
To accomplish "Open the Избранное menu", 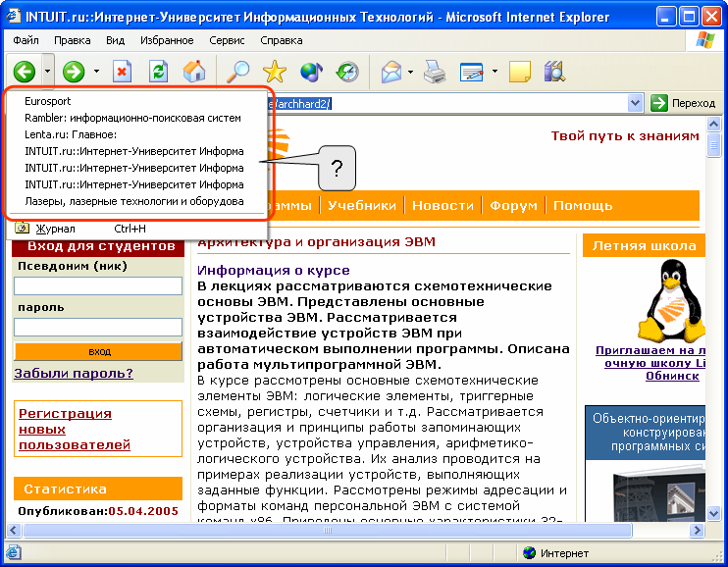I will (x=167, y=40).
